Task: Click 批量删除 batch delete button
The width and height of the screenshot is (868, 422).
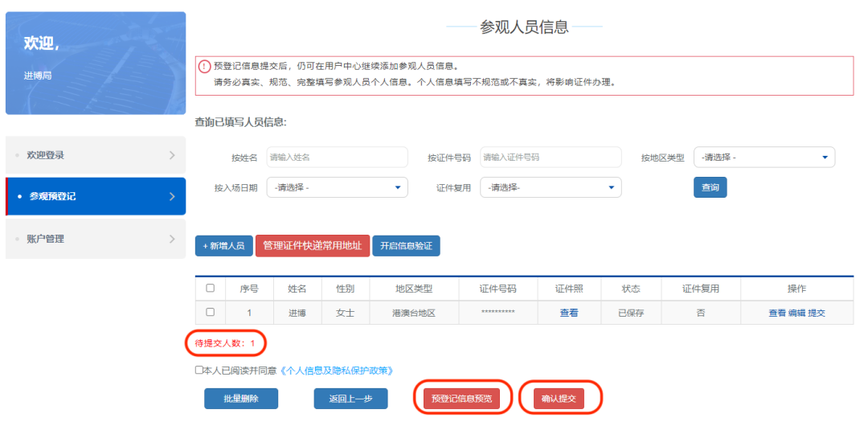Action: (x=241, y=399)
